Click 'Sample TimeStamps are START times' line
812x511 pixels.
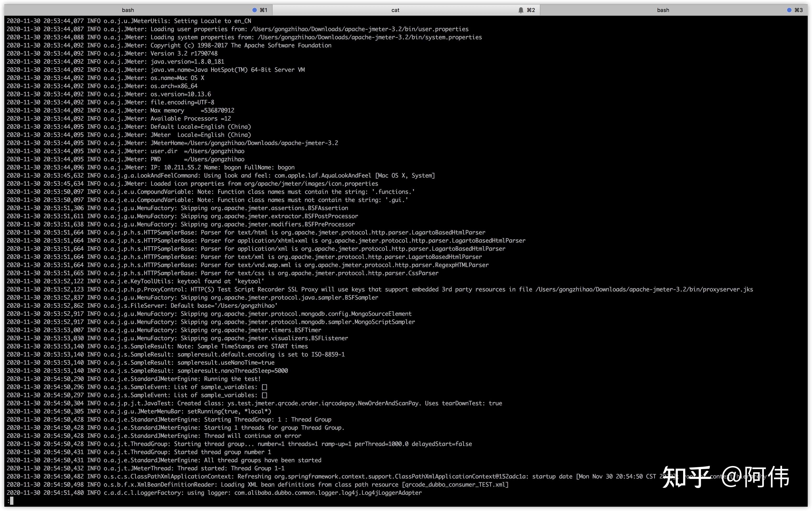(x=157, y=346)
